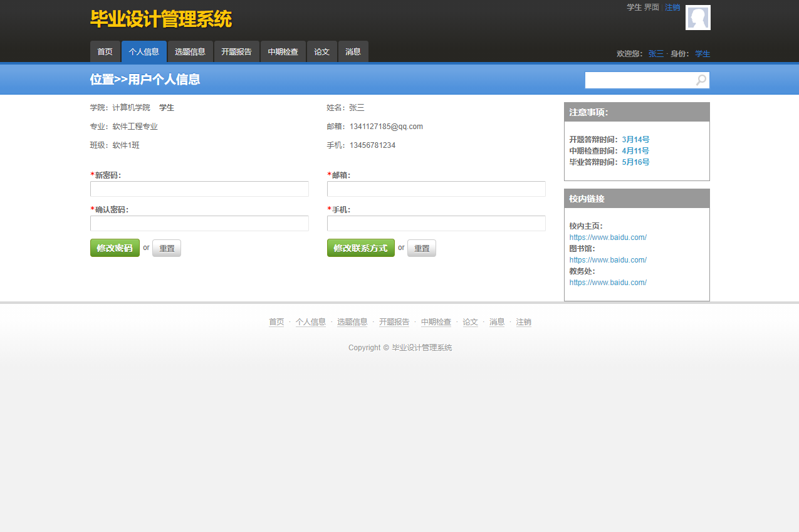Click the 修改密码 button
The width and height of the screenshot is (799, 532).
coord(115,248)
